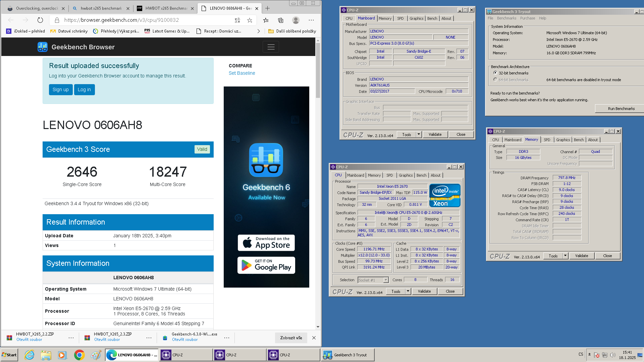Open the Purchase menu in Geekbench 3
This screenshot has width=644, height=362.
point(528,18)
